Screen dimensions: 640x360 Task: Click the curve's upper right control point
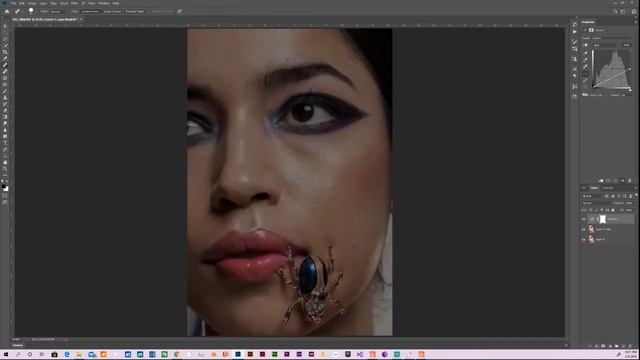pos(630,69)
